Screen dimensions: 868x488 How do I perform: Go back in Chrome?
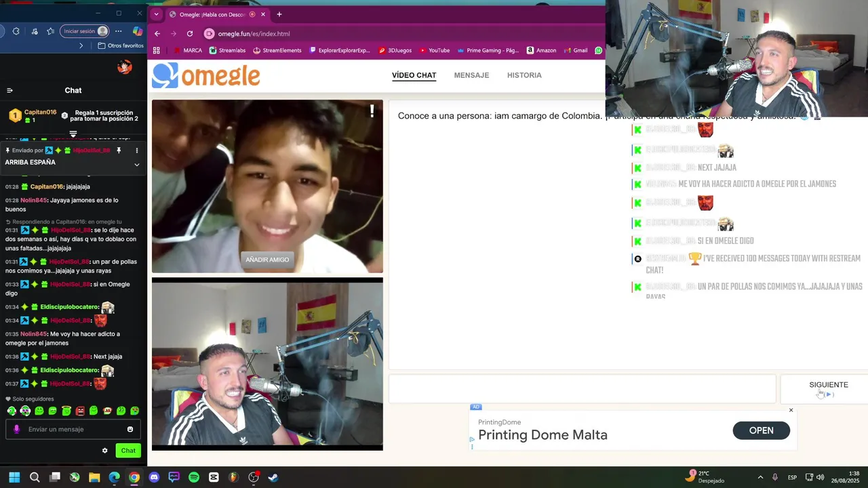pyautogui.click(x=157, y=33)
